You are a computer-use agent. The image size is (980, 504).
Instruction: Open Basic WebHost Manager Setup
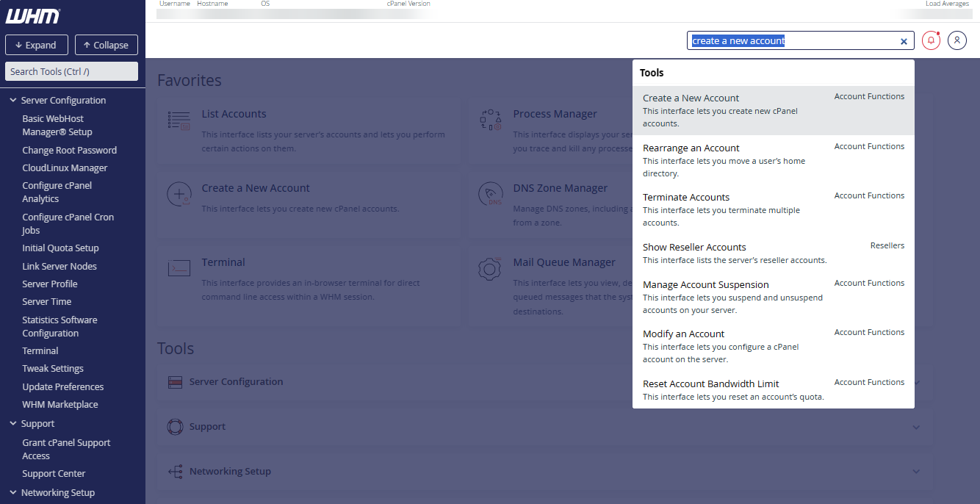57,126
